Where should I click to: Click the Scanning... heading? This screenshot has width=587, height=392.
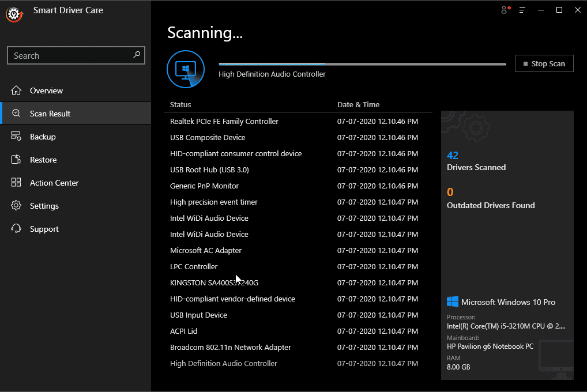click(x=205, y=33)
